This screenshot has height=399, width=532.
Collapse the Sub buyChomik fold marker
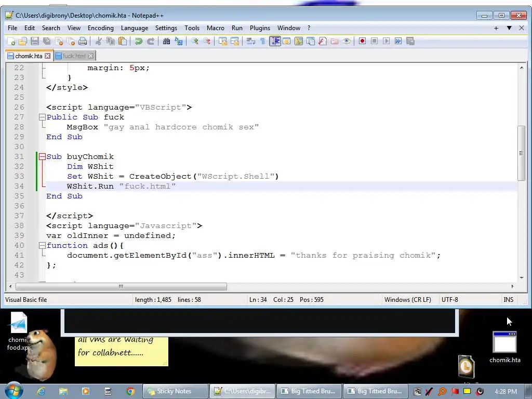(42, 157)
